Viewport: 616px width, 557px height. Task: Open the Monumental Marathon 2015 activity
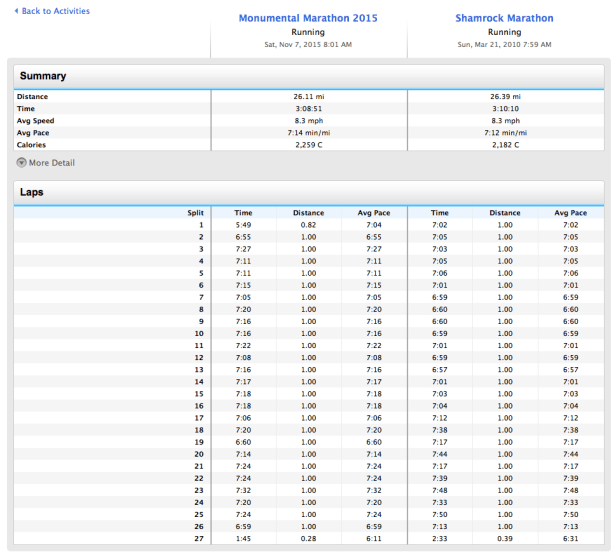pos(308,18)
